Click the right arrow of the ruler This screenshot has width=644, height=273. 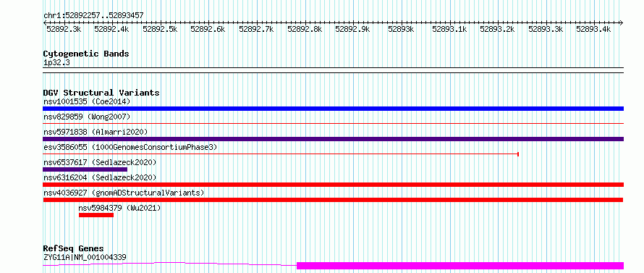pyautogui.click(x=622, y=22)
